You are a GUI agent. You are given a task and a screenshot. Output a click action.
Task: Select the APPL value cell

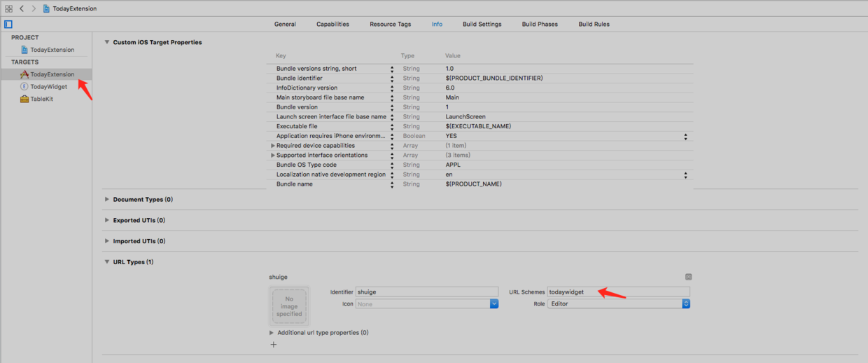pos(453,165)
